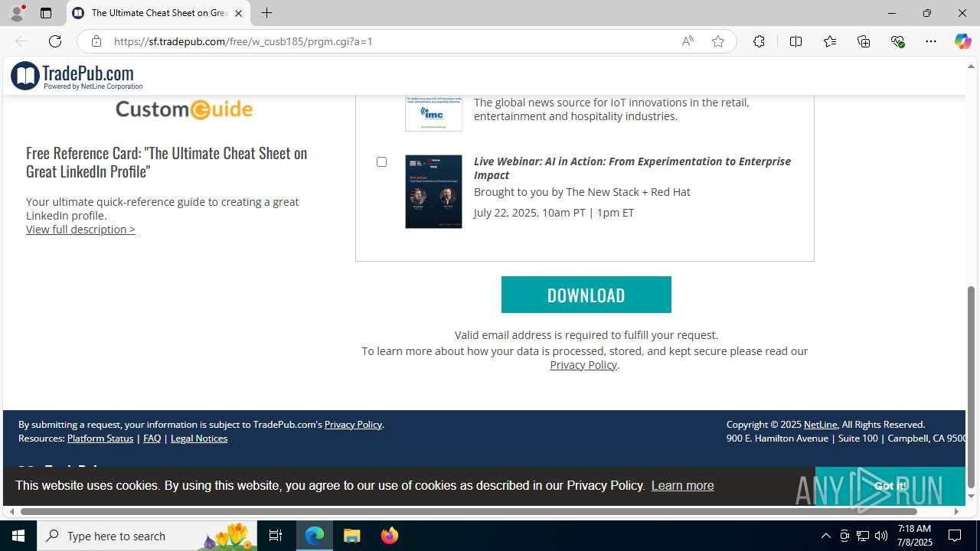Open the Platform Status link
Screen dimensions: 980x551
tap(100, 438)
